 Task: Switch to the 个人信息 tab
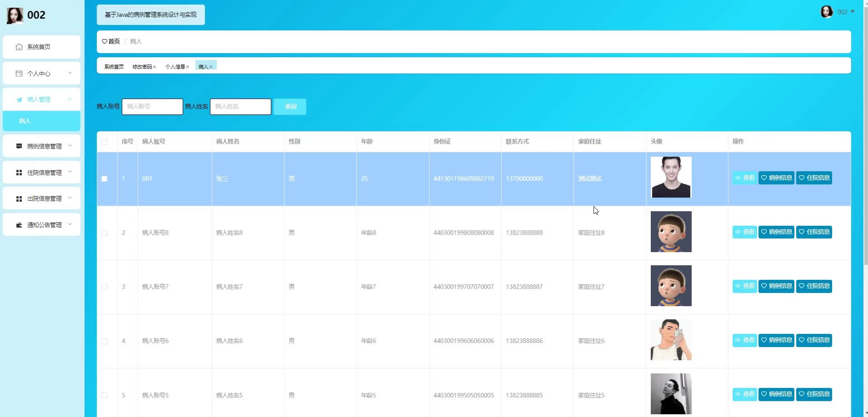[x=175, y=67]
